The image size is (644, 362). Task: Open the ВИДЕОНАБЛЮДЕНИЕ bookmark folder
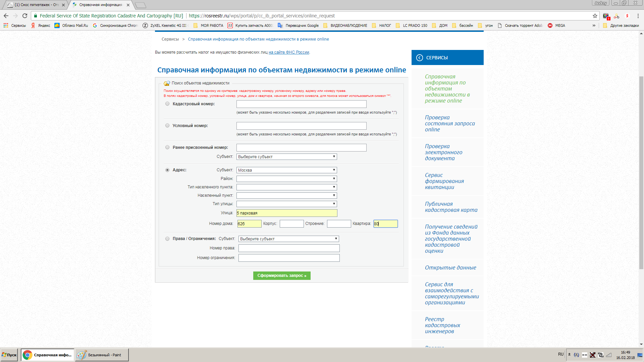click(345, 25)
